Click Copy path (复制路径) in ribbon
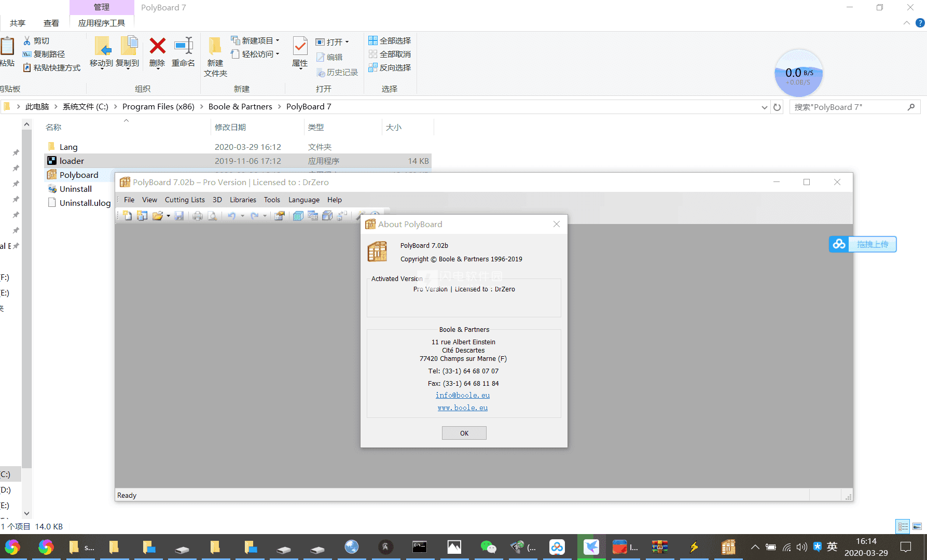Screen dimensions: 927x560 [44, 54]
